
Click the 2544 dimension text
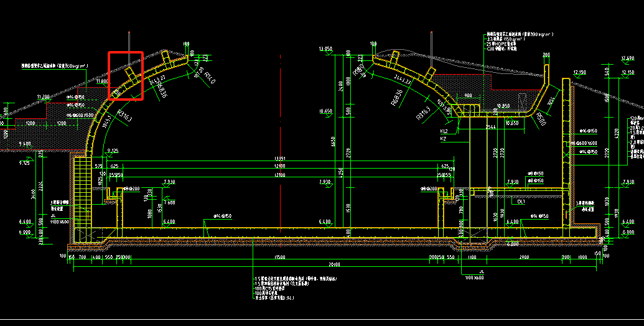[x=490, y=127]
